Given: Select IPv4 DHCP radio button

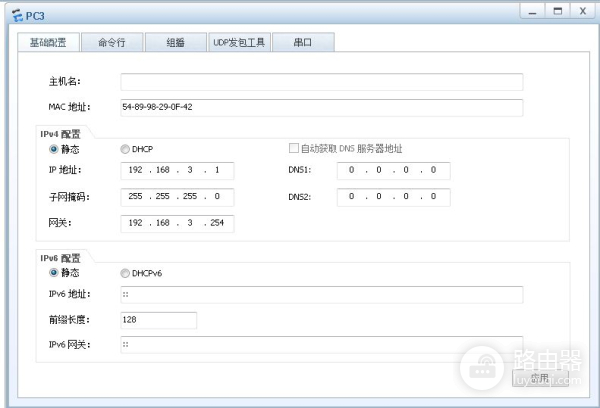Looking at the screenshot, I should point(125,149).
